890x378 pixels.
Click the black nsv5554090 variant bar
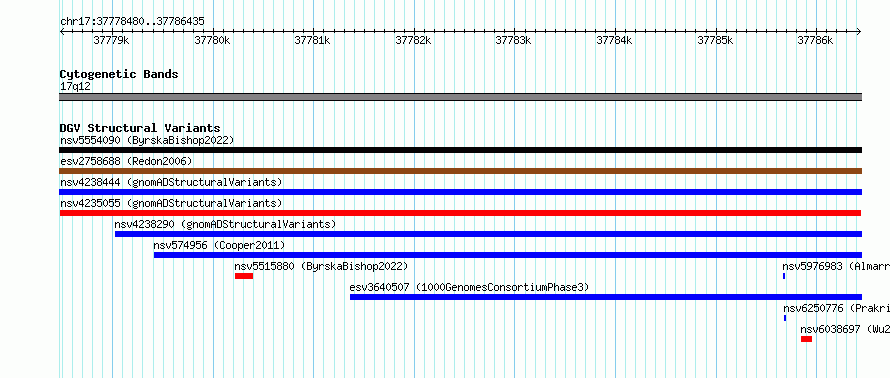click(460, 150)
